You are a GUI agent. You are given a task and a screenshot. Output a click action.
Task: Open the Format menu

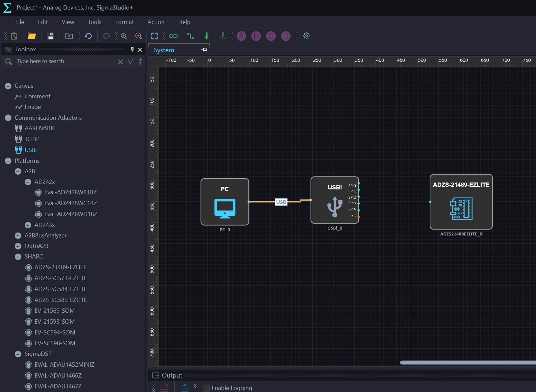pos(124,22)
